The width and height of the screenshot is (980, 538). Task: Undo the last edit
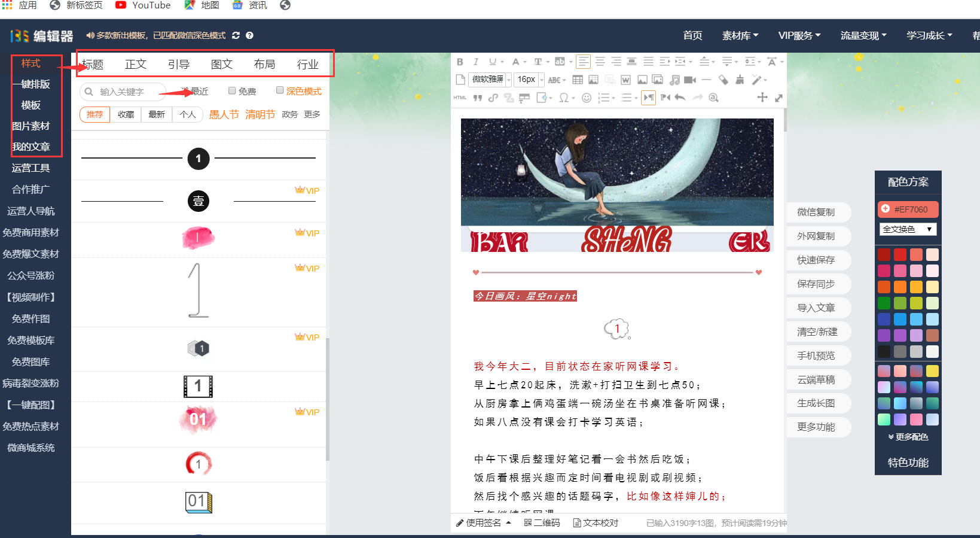tap(680, 98)
